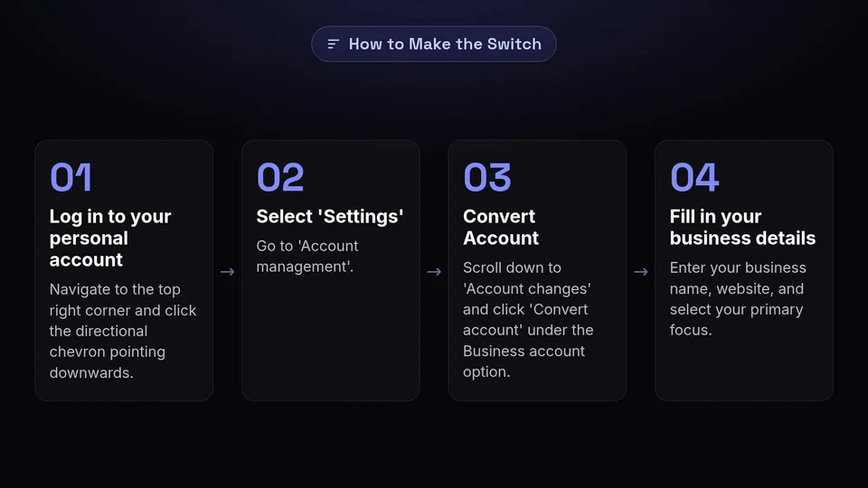Click the arrow between steps 02 and 03

[x=434, y=272]
